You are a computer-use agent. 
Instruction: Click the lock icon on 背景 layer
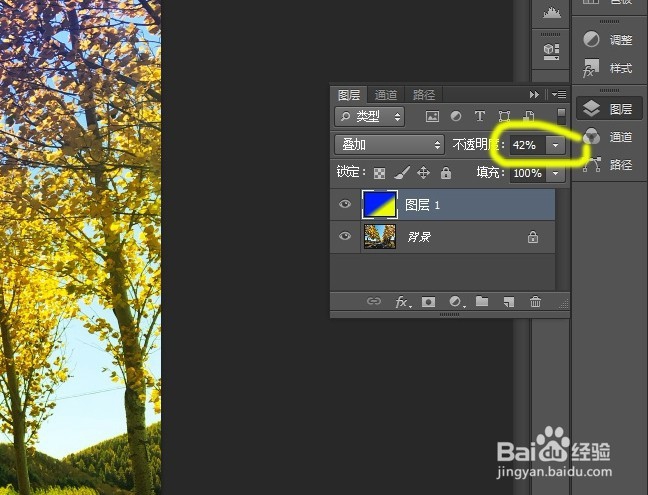533,237
